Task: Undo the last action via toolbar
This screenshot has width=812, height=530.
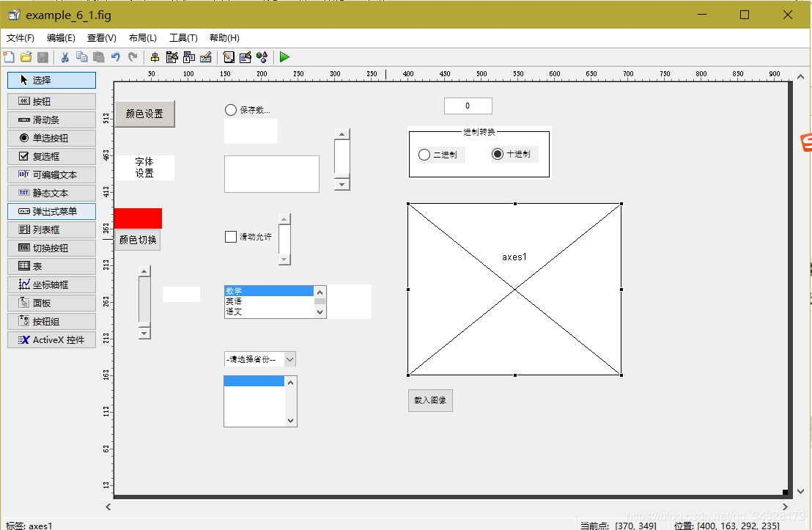Action: [116, 57]
